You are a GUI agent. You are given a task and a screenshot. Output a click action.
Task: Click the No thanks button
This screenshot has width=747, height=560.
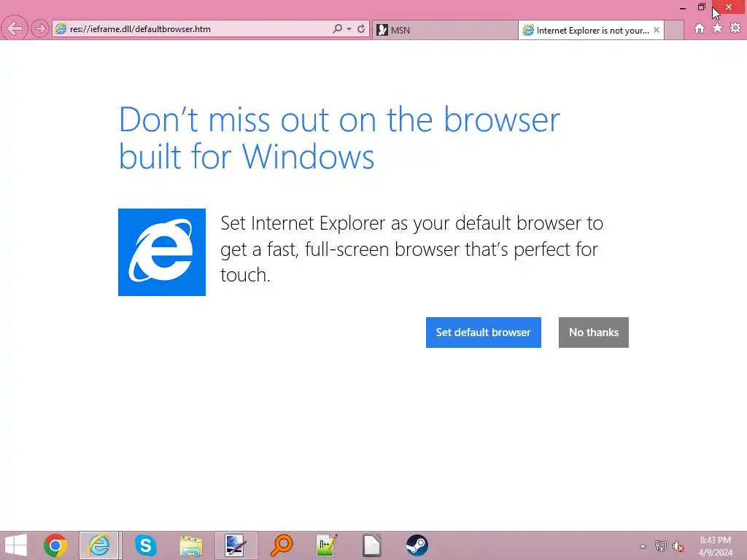(594, 332)
